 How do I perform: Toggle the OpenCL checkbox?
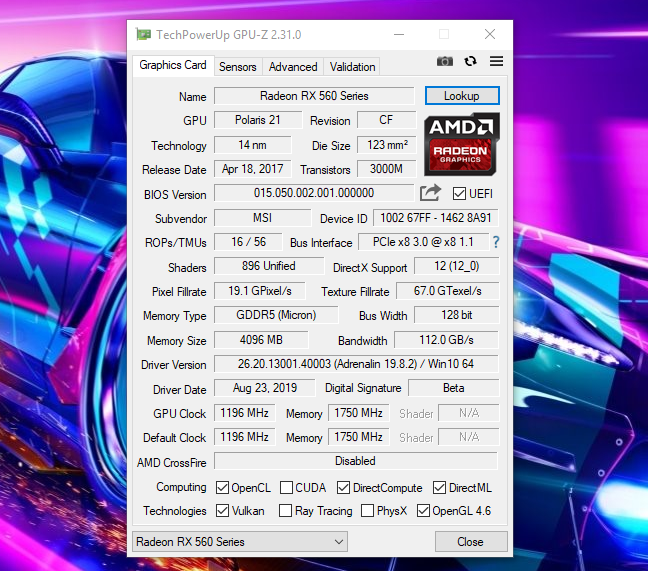(222, 488)
